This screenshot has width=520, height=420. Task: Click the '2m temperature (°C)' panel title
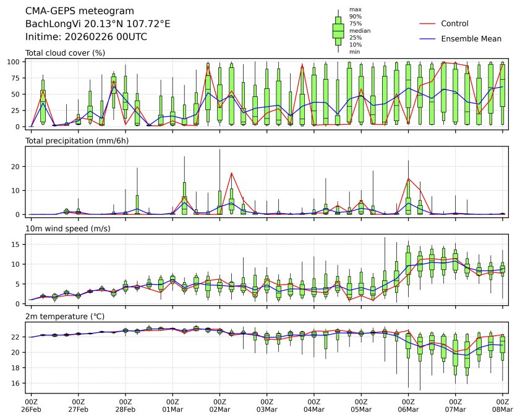pos(65,317)
